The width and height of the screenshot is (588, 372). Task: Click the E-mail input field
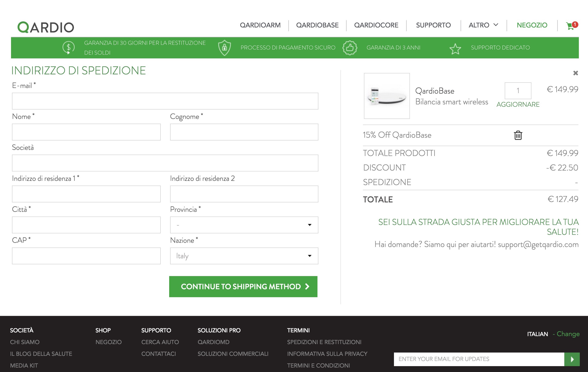[165, 101]
